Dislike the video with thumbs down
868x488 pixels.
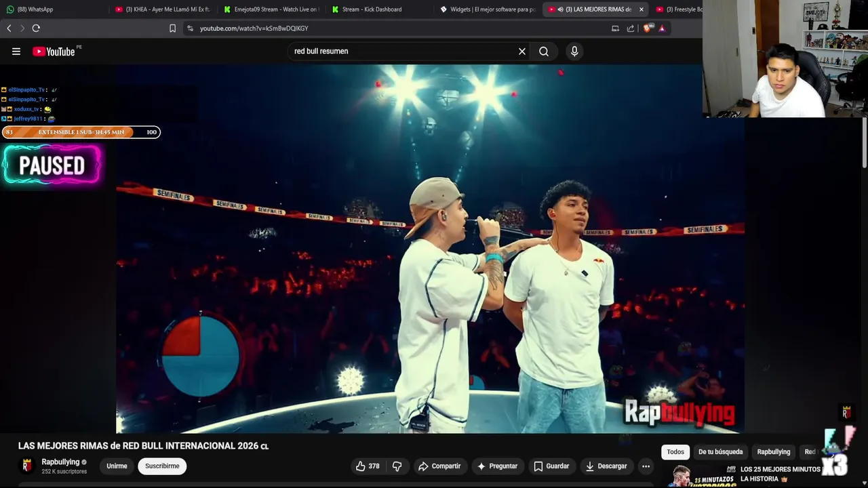pyautogui.click(x=397, y=466)
